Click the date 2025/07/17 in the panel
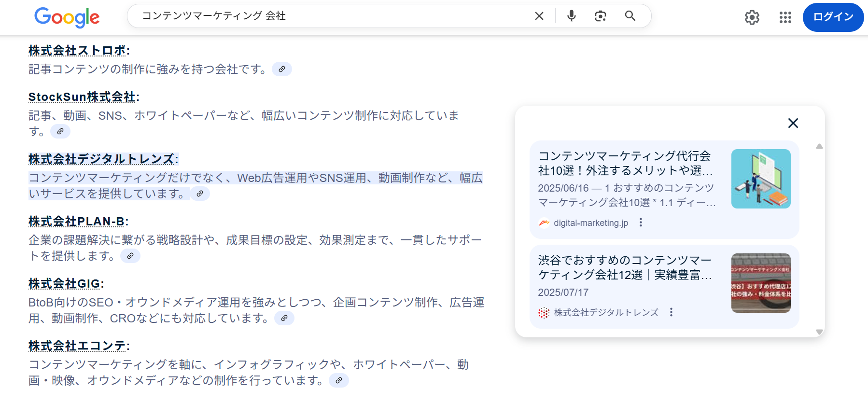The height and width of the screenshot is (403, 868). [x=563, y=292]
